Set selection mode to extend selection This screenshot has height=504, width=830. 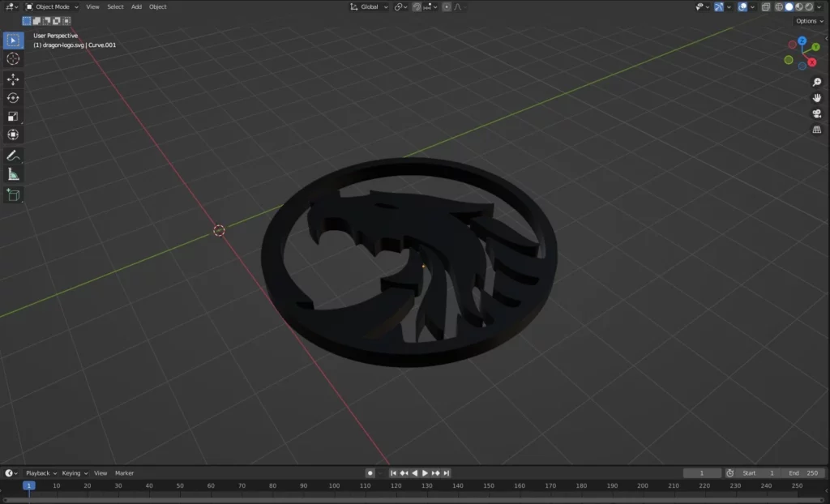tap(36, 20)
